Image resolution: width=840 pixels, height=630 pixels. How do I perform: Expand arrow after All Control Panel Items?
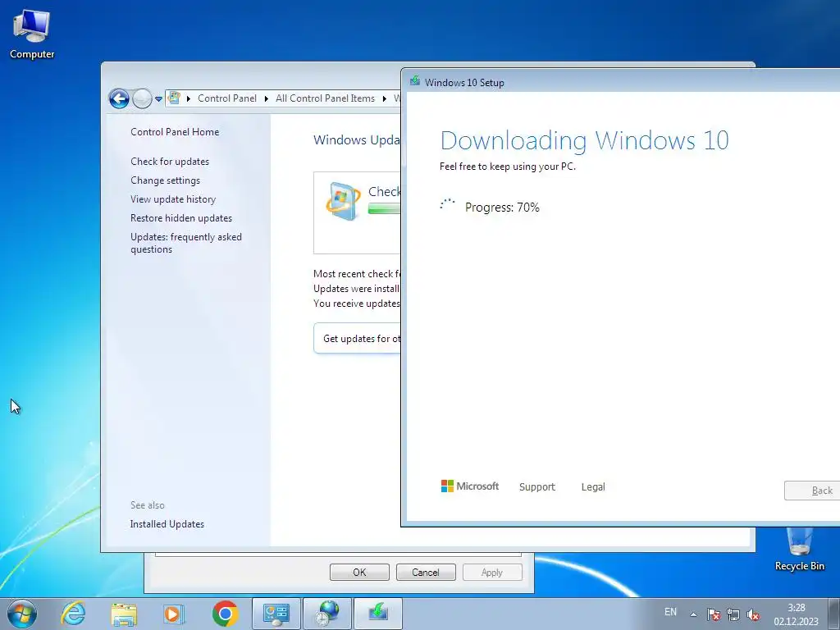tap(385, 98)
